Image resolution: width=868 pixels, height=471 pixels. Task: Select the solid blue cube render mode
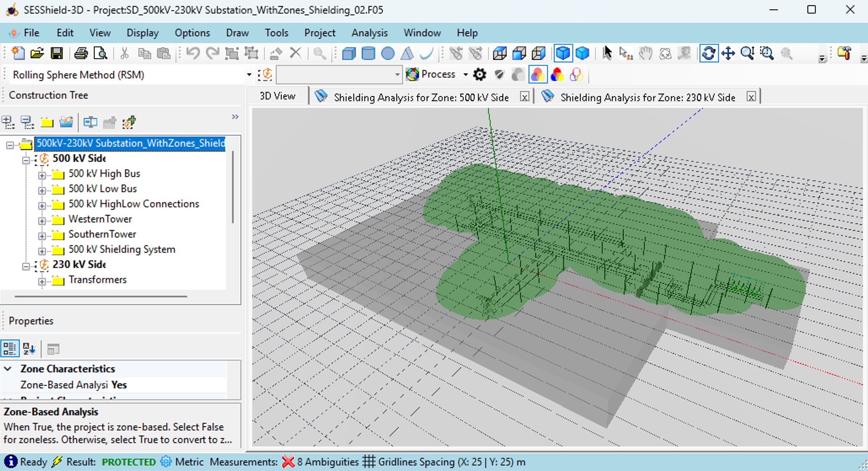[582, 53]
